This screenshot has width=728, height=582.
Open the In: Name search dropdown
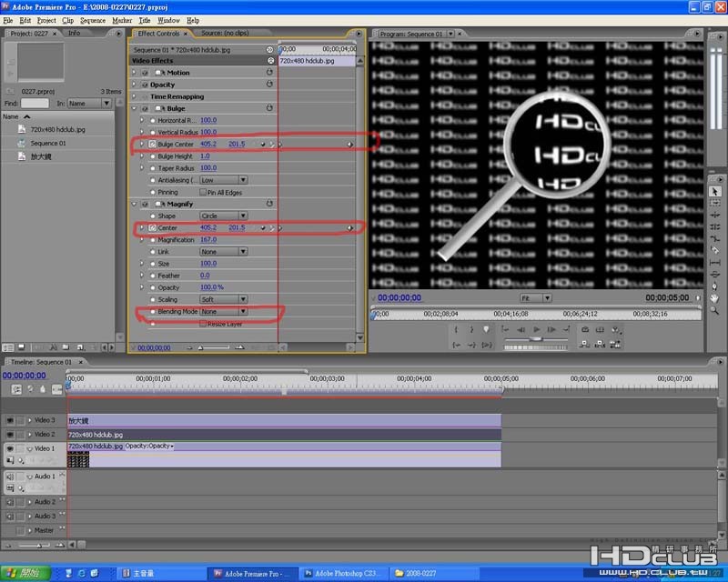89,103
